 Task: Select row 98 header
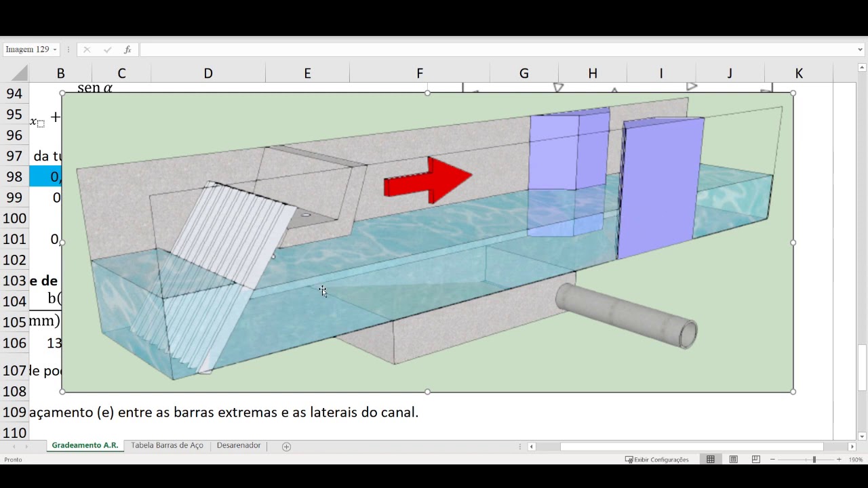point(14,176)
